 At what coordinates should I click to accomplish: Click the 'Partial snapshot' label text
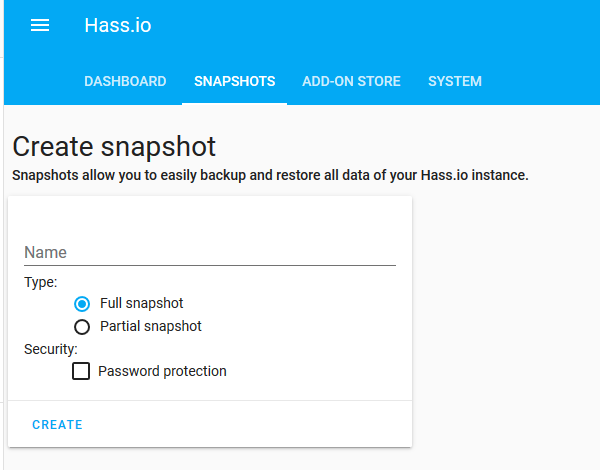click(151, 326)
